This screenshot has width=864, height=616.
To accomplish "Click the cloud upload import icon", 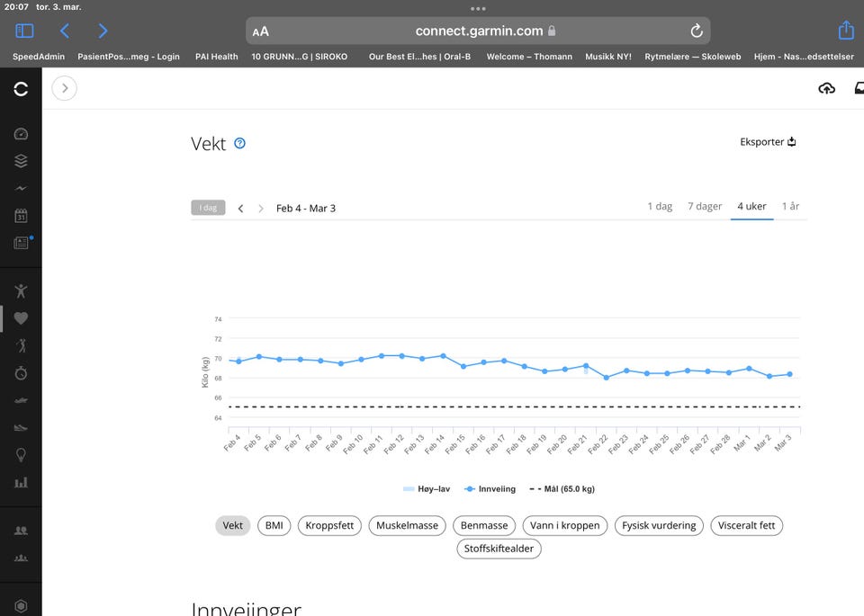I will click(826, 88).
